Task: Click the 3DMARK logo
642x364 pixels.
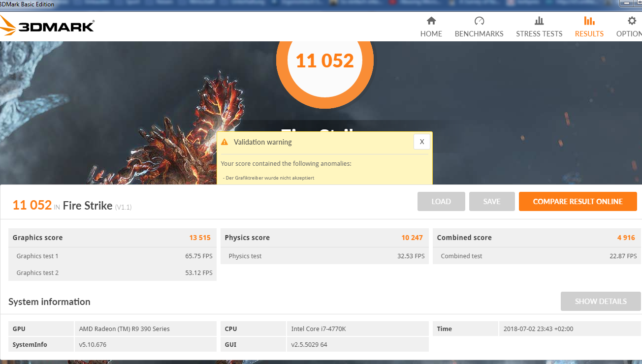Action: pos(47,26)
